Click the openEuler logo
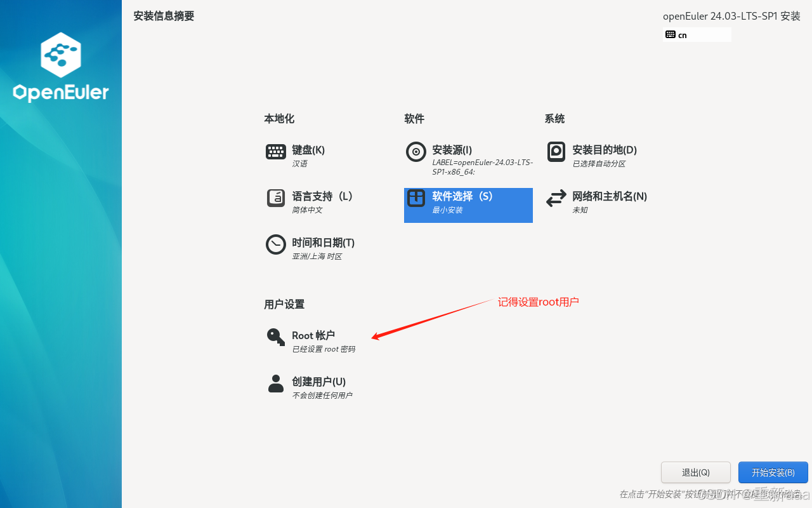Screen dimensions: 812x508 pos(61,67)
